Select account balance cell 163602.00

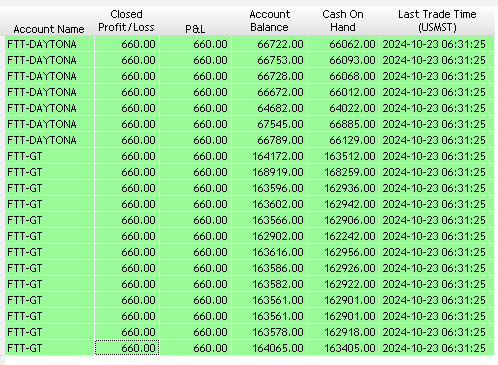(x=269, y=204)
